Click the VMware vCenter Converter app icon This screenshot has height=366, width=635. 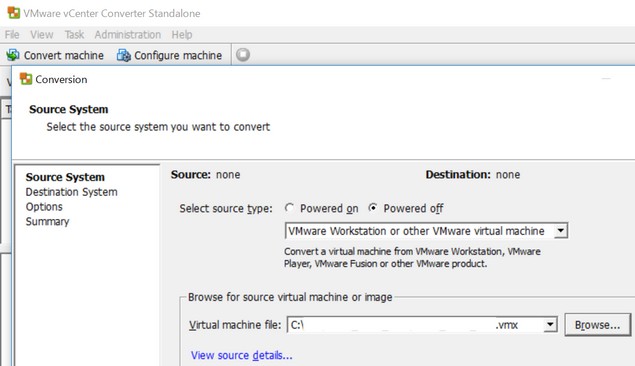[13, 13]
